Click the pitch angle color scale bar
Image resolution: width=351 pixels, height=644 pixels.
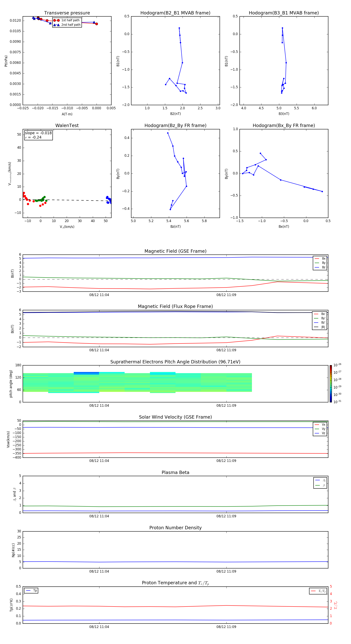(x=331, y=384)
